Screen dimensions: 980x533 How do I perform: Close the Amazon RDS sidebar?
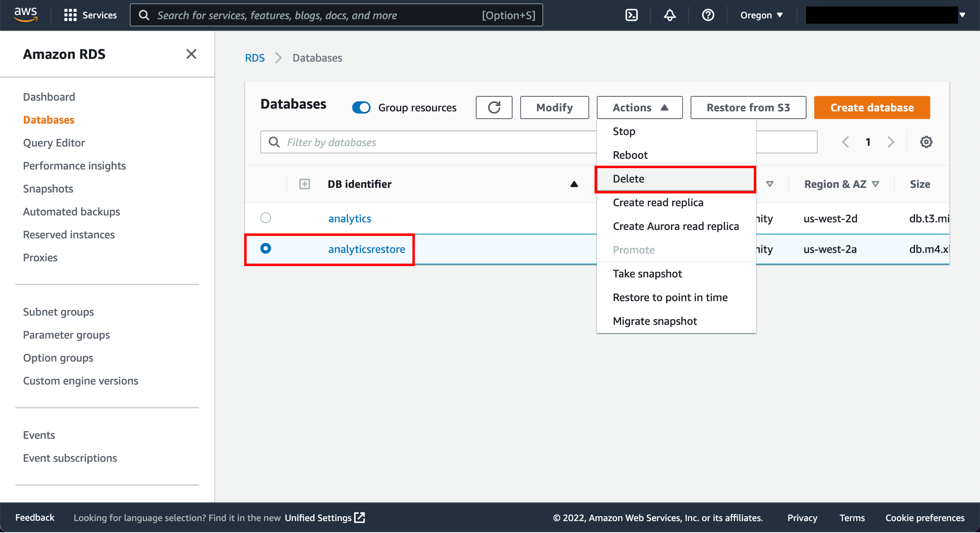[x=191, y=54]
